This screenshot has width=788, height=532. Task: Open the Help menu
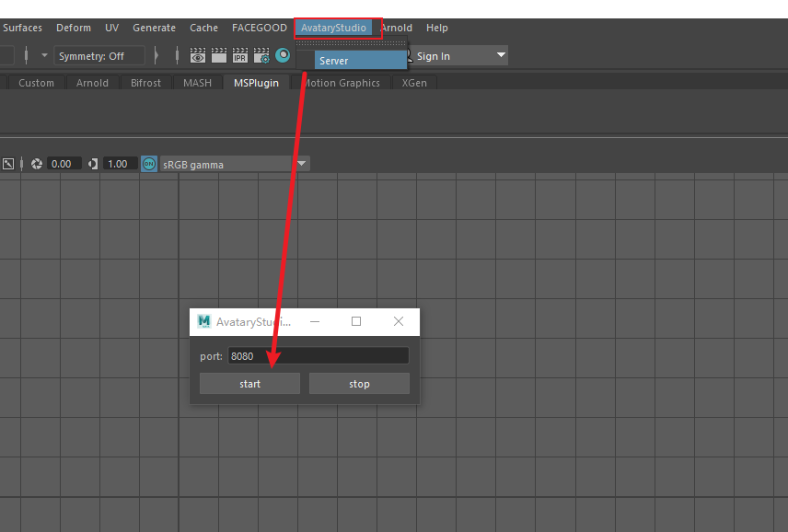coord(436,29)
